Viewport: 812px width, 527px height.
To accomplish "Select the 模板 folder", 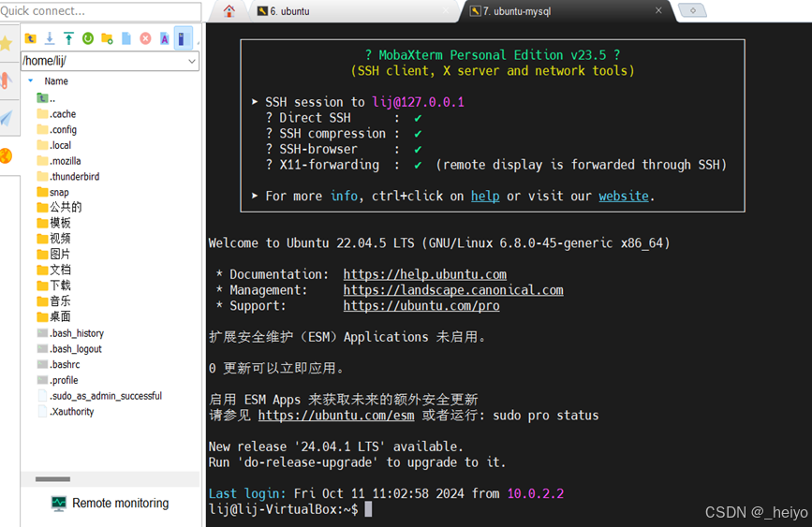I will pyautogui.click(x=54, y=223).
